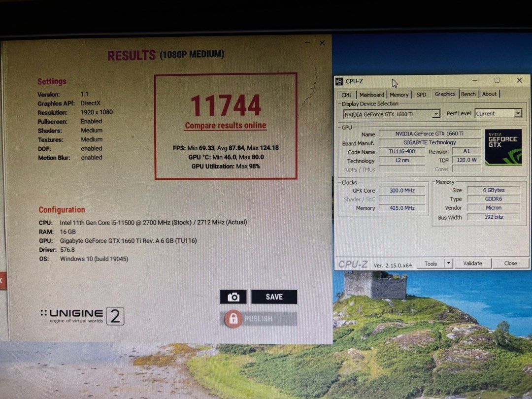
Task: Click the Resolution 1920 x 1080 value
Action: tap(97, 112)
